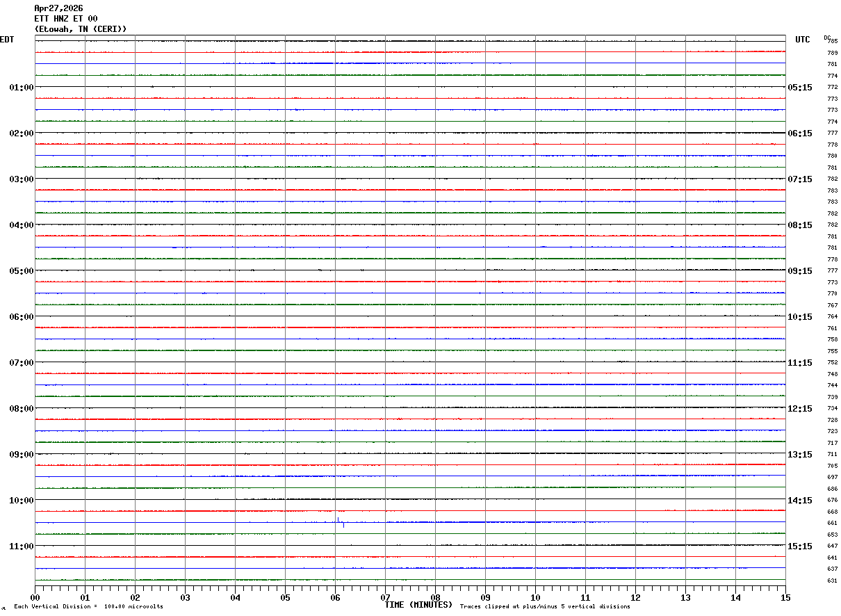Select the 06:00 EDT time label
Screen dimensions: 841x616
[21, 317]
